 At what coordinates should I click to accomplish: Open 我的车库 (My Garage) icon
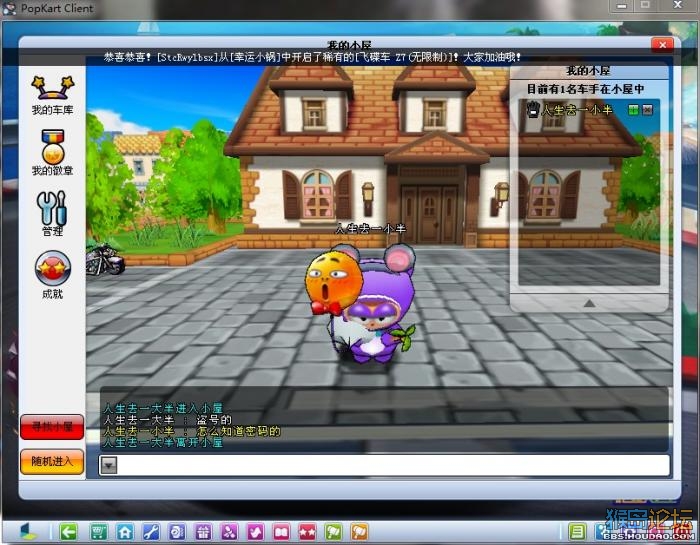pos(52,95)
